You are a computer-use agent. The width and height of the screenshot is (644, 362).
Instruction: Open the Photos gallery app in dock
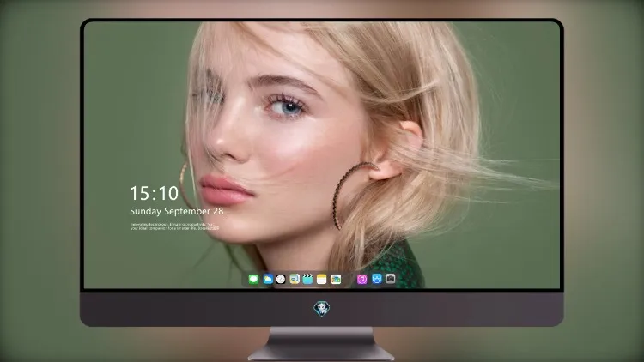336,279
